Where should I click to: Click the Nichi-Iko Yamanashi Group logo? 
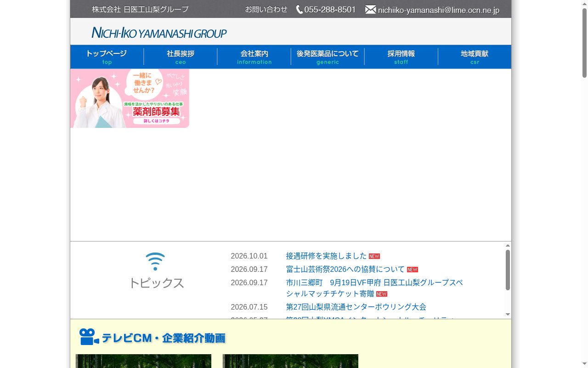159,33
